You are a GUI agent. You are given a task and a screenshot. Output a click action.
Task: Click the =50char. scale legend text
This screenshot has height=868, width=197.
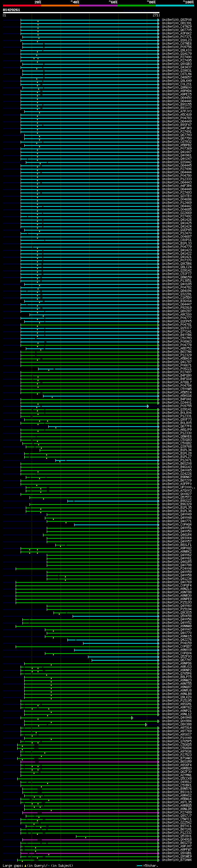click(x=151, y=865)
